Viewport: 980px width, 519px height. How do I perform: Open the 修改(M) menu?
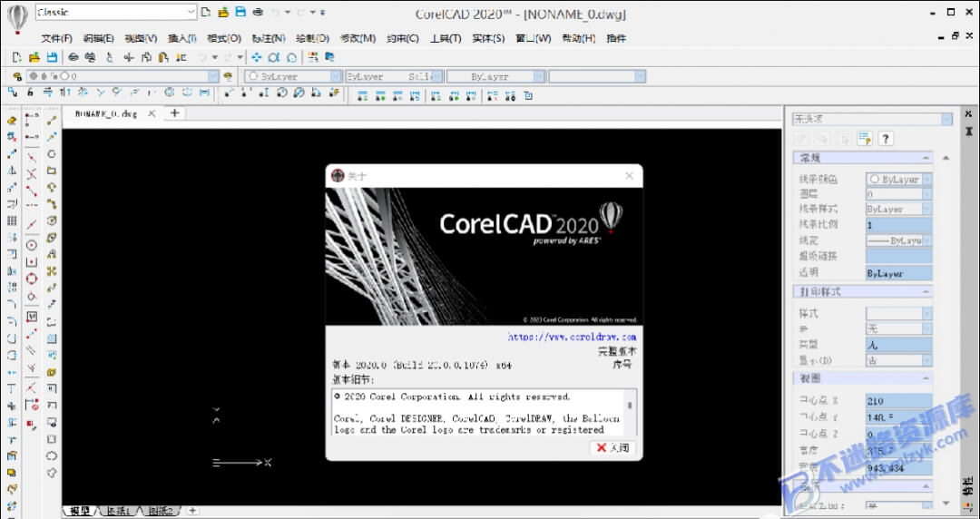[x=358, y=38]
